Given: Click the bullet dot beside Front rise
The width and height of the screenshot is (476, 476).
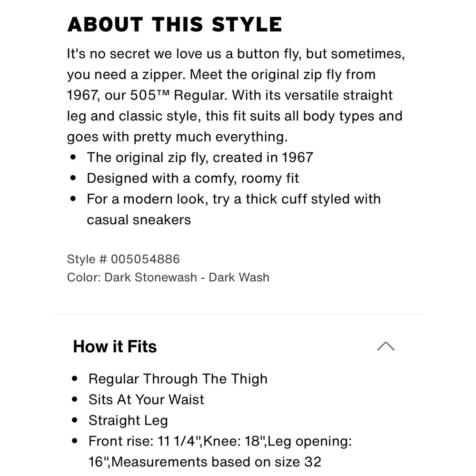Looking at the screenshot, I should [x=75, y=441].
